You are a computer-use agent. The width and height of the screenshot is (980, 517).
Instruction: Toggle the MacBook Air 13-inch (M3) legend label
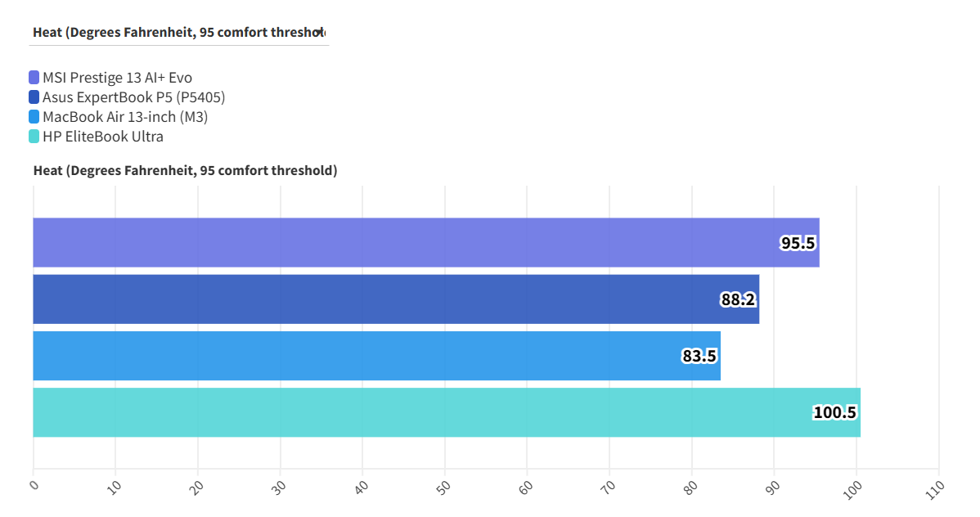(x=125, y=117)
